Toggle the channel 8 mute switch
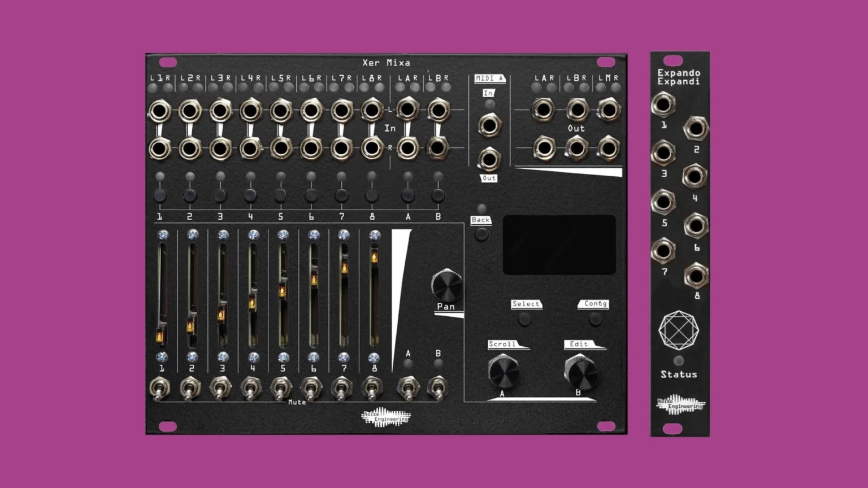Image resolution: width=868 pixels, height=488 pixels. pyautogui.click(x=372, y=389)
